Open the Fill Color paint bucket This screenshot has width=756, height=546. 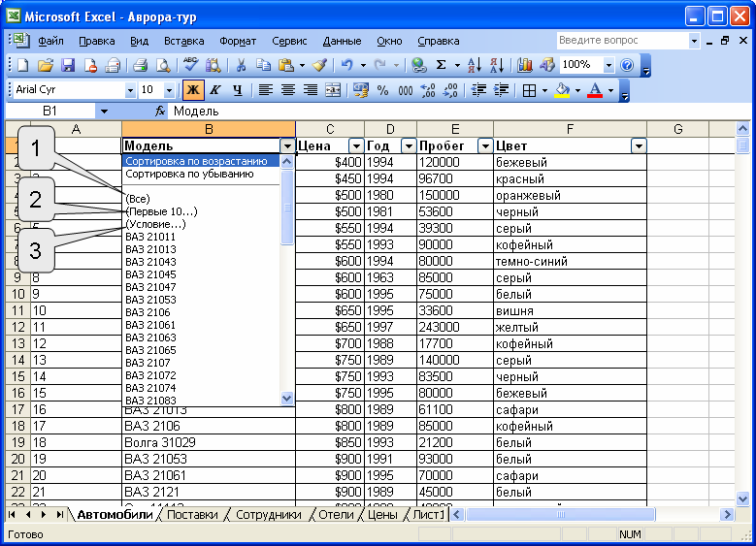click(562, 90)
